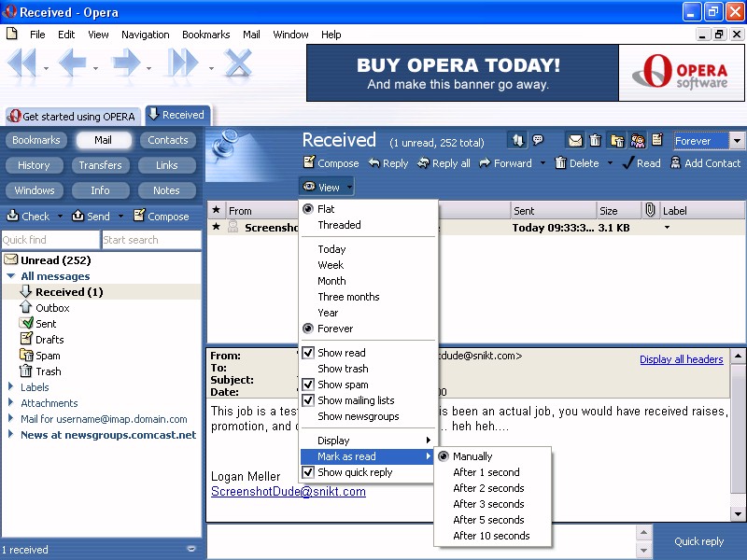Toggle the show read envelope icon
This screenshot has height=560, width=747.
tap(575, 141)
